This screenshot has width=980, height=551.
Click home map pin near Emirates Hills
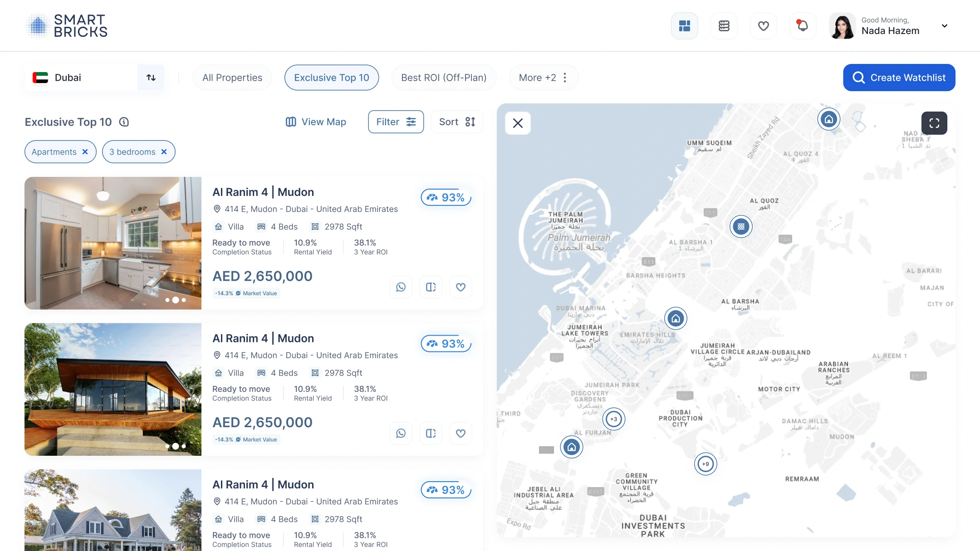676,318
